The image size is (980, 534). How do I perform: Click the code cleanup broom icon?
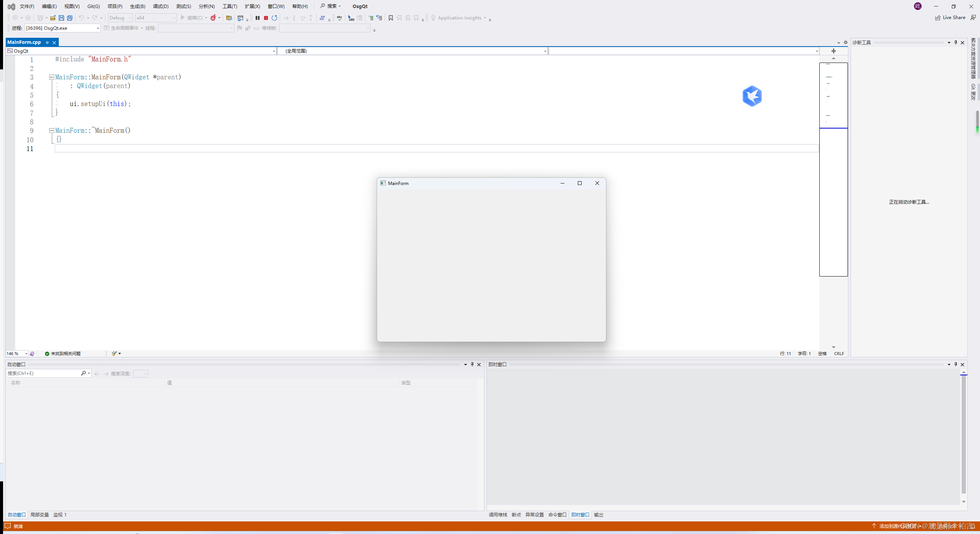114,354
